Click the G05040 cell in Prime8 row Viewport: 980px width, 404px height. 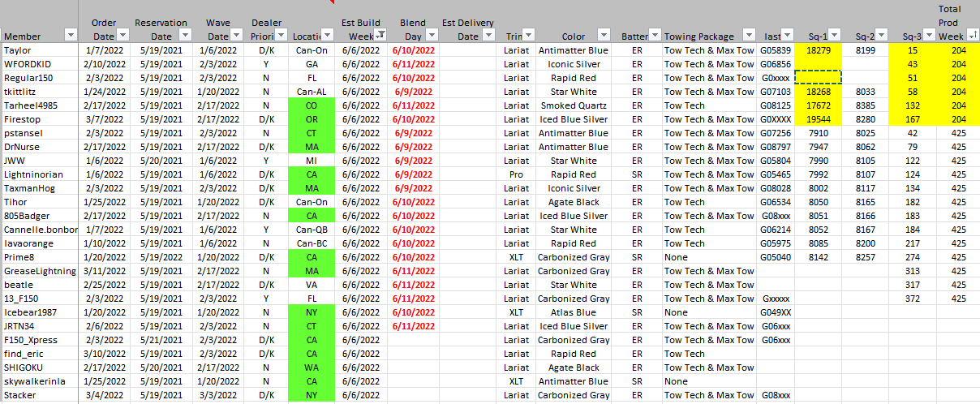[776, 257]
